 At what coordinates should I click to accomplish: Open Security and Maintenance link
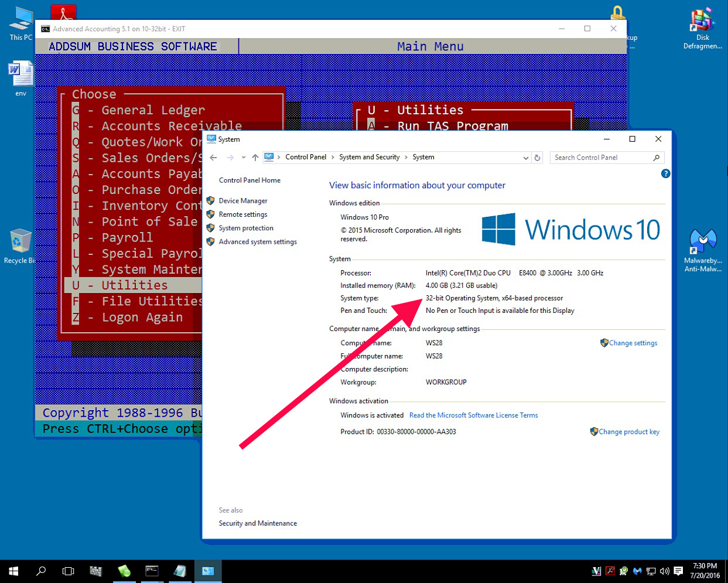(x=258, y=523)
